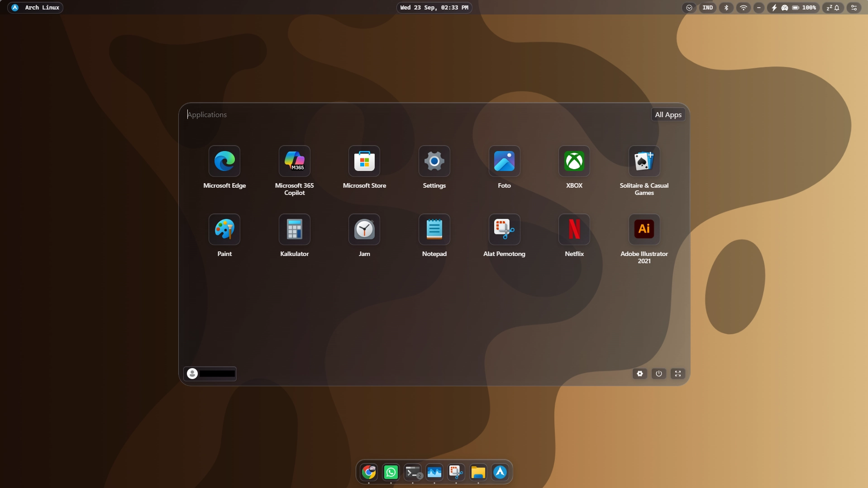Image resolution: width=868 pixels, height=488 pixels.
Task: Launch Solitaire & Casual Games
Action: (644, 161)
